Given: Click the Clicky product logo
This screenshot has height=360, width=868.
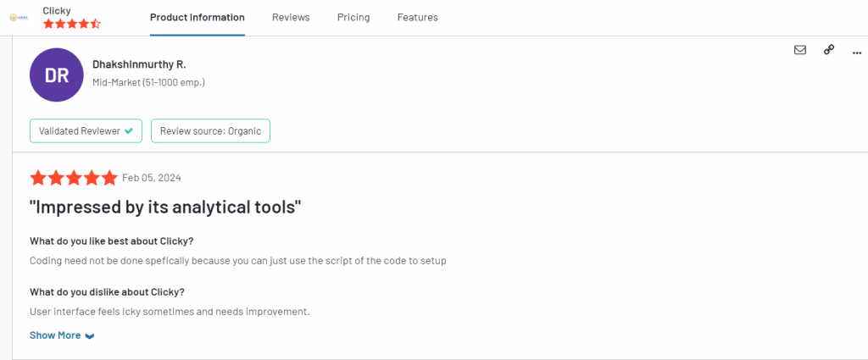Looking at the screenshot, I should coord(19,18).
